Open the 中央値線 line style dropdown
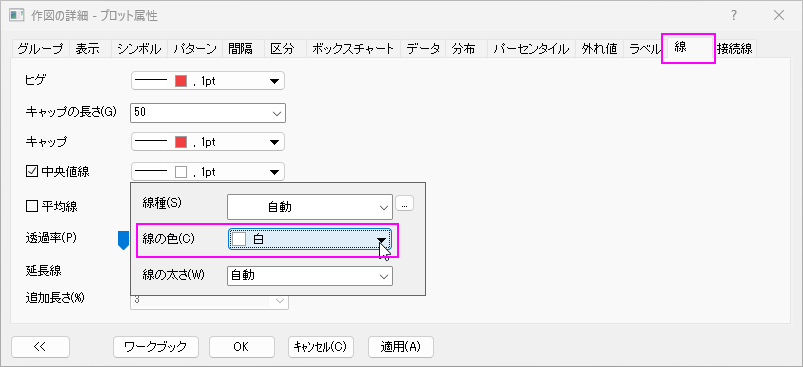This screenshot has height=367, width=803. coord(208,172)
